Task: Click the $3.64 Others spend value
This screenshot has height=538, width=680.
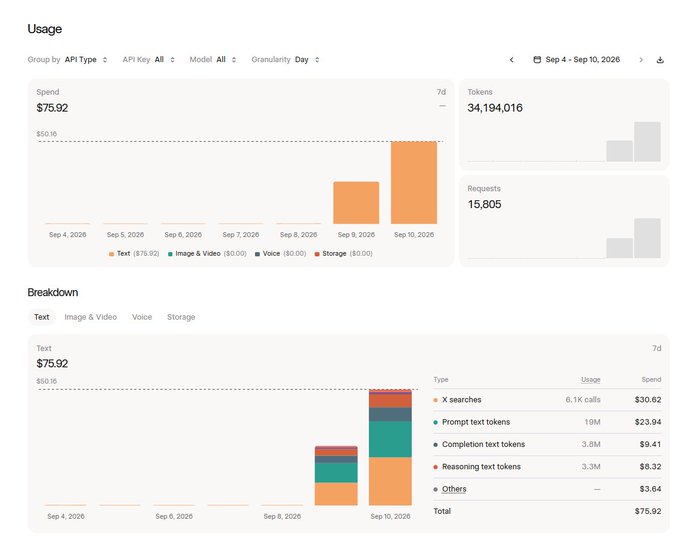Action: pyautogui.click(x=650, y=489)
